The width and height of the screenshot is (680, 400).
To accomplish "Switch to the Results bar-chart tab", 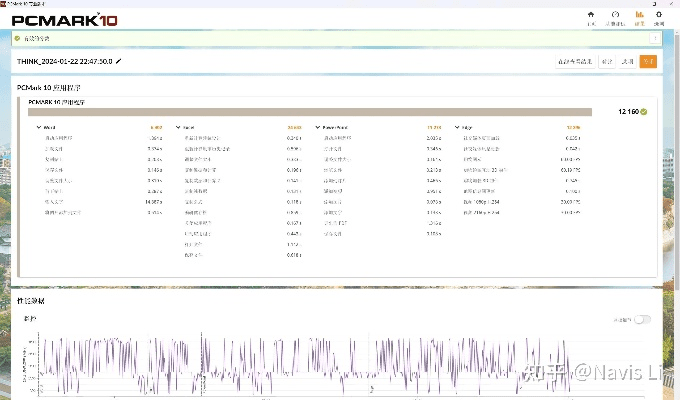I will pos(639,16).
